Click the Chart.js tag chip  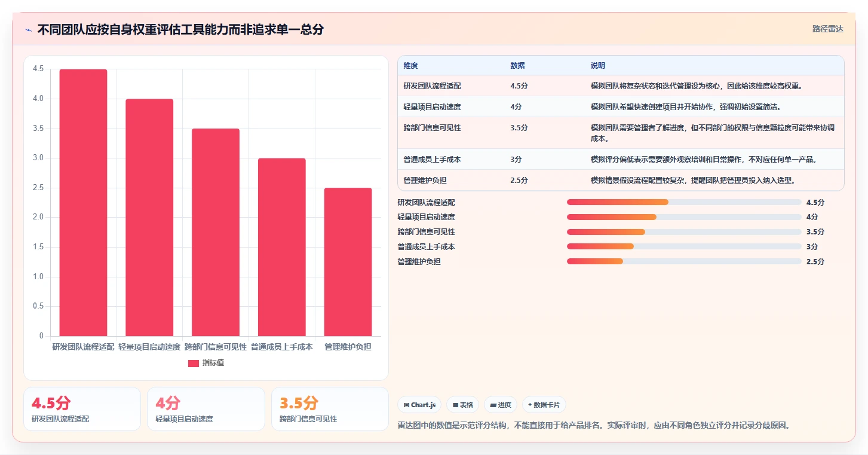click(x=420, y=405)
